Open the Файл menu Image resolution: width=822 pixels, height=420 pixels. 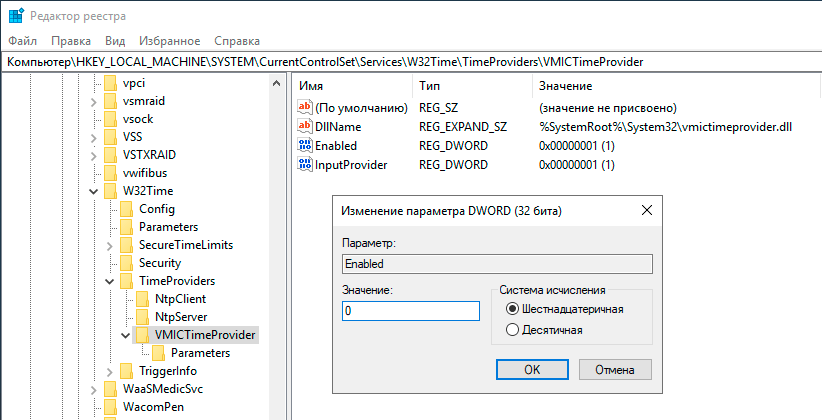22,41
